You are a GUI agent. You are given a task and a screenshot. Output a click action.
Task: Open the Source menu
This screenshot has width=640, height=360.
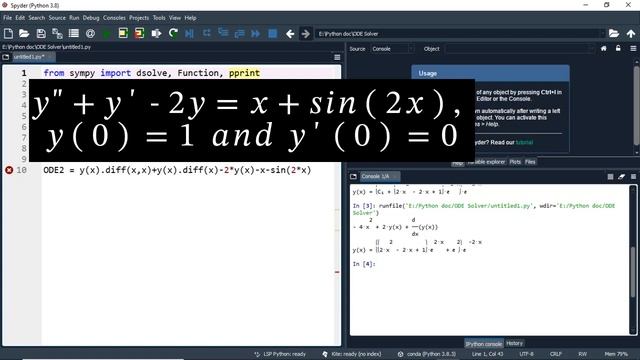coord(57,18)
